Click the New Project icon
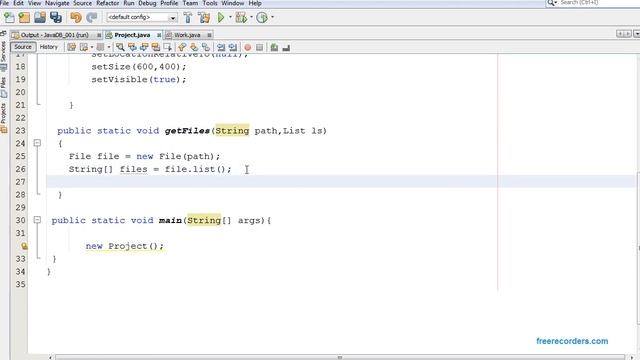 pyautogui.click(x=24, y=18)
